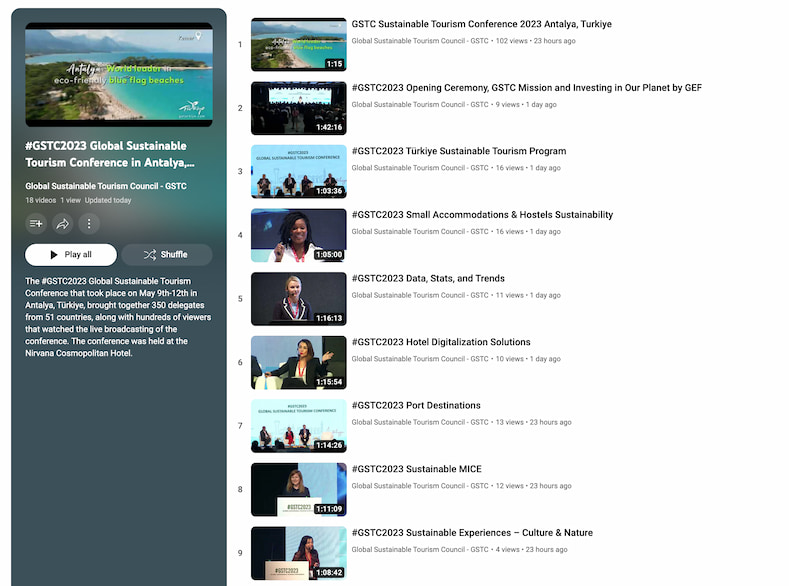Open video GSTC Sustainable Tourism Conference 2023 Antalya
The width and height of the screenshot is (789, 586).
point(482,24)
